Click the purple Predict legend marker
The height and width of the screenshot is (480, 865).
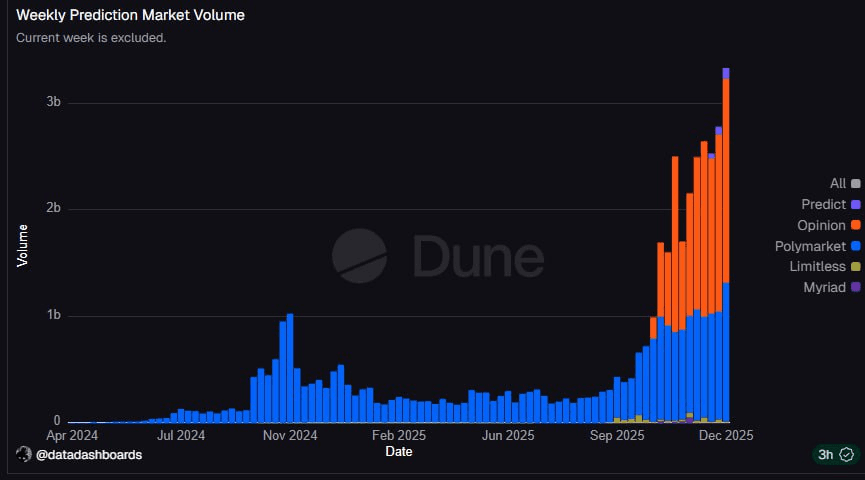coord(855,204)
